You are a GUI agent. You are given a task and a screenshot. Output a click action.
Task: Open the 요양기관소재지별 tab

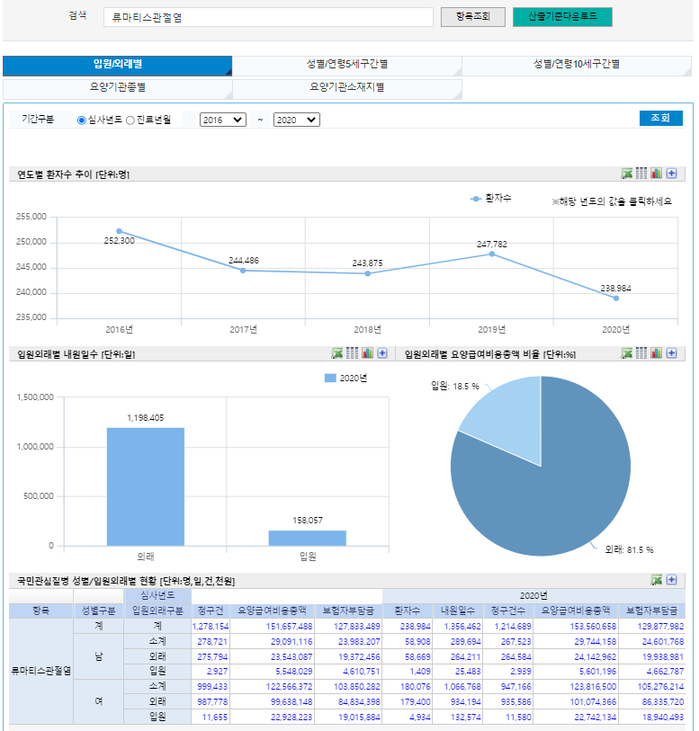pos(346,88)
